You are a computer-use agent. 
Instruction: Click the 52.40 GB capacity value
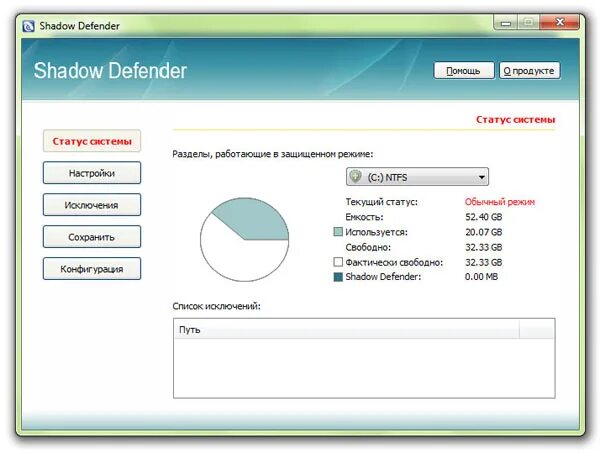[x=484, y=217]
